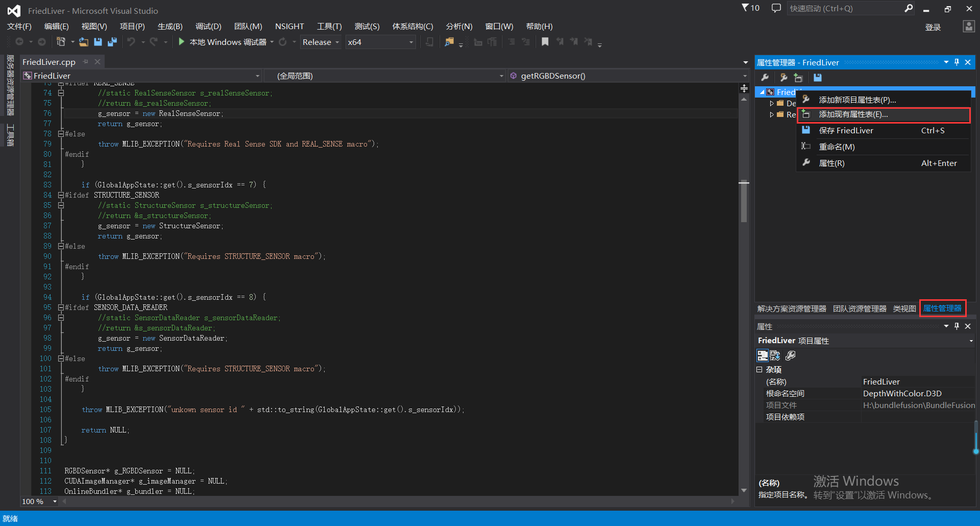Expand the Re... folder node in Property Manager

pos(772,115)
